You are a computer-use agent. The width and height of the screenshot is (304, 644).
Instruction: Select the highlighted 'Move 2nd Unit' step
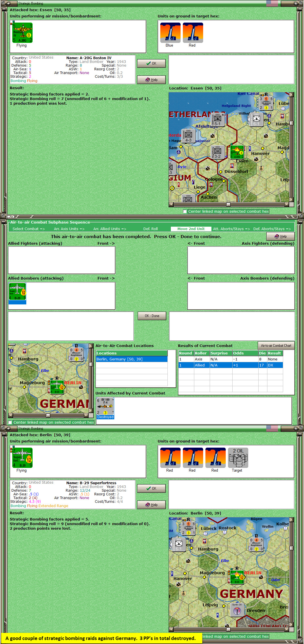tap(191, 229)
